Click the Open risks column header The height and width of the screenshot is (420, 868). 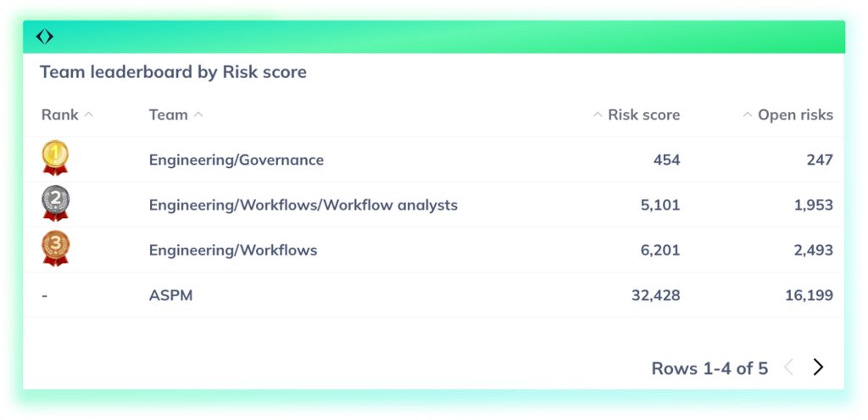point(795,115)
